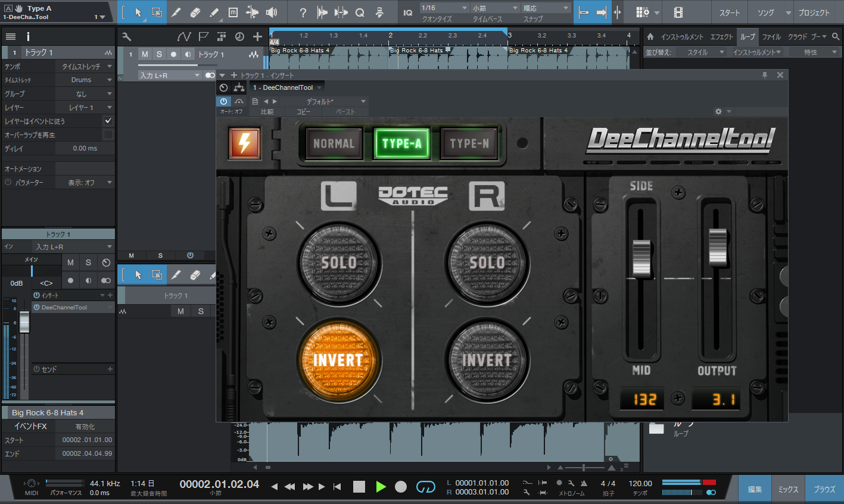Switch to the クラウド browser tab
The height and width of the screenshot is (504, 844).
[798, 36]
